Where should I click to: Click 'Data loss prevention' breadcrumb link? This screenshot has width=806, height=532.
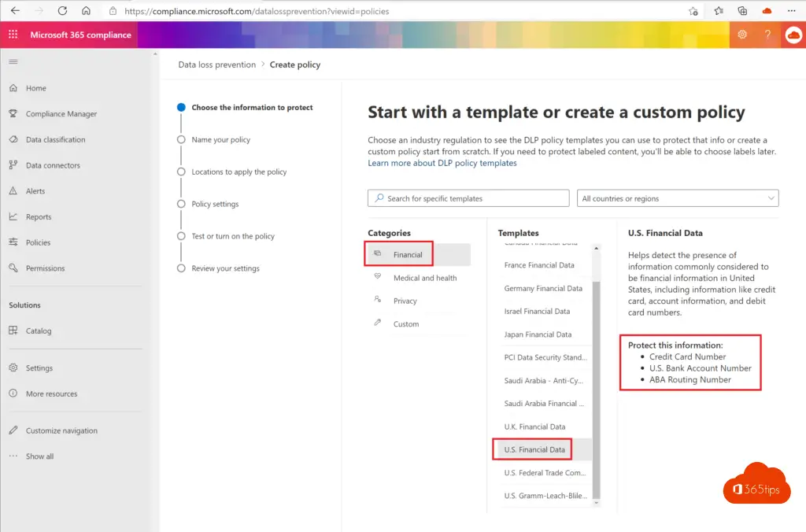coord(216,65)
